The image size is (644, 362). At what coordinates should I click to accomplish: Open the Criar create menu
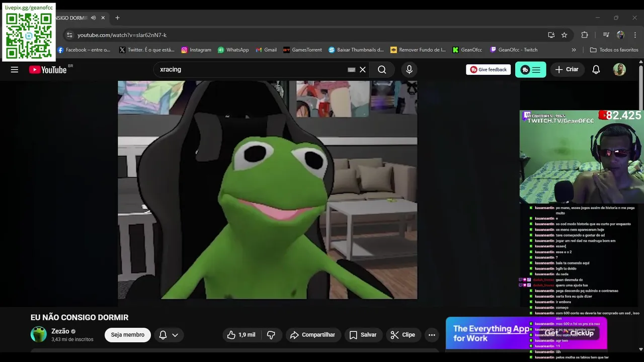567,70
